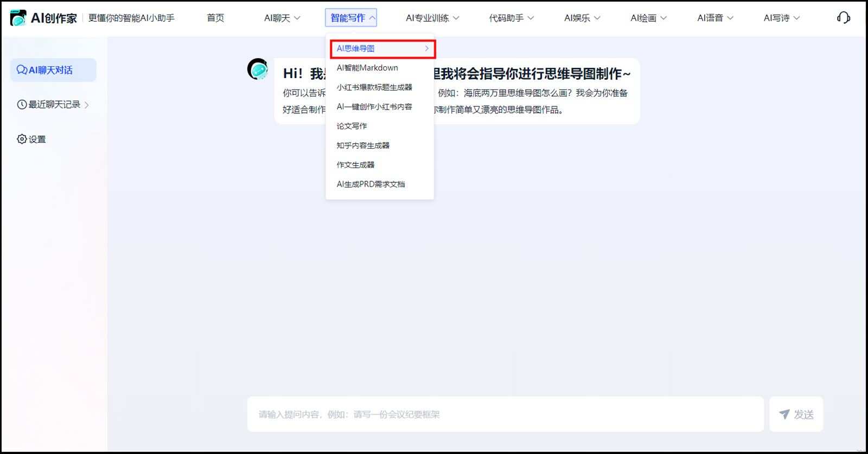Click the slogan 更懂你的智能AI小助手

click(131, 18)
